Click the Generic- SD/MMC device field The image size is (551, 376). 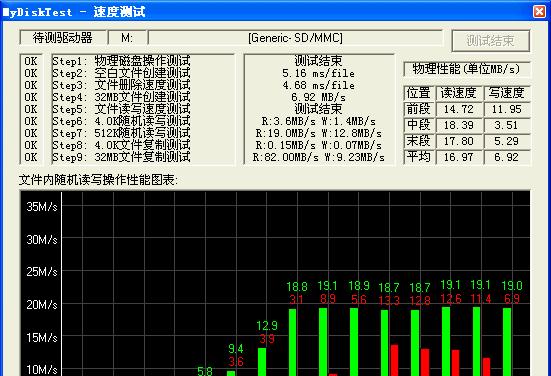pos(295,38)
